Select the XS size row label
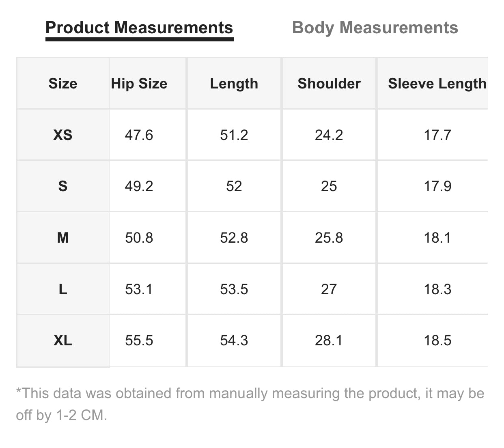504x448 pixels. (x=63, y=135)
